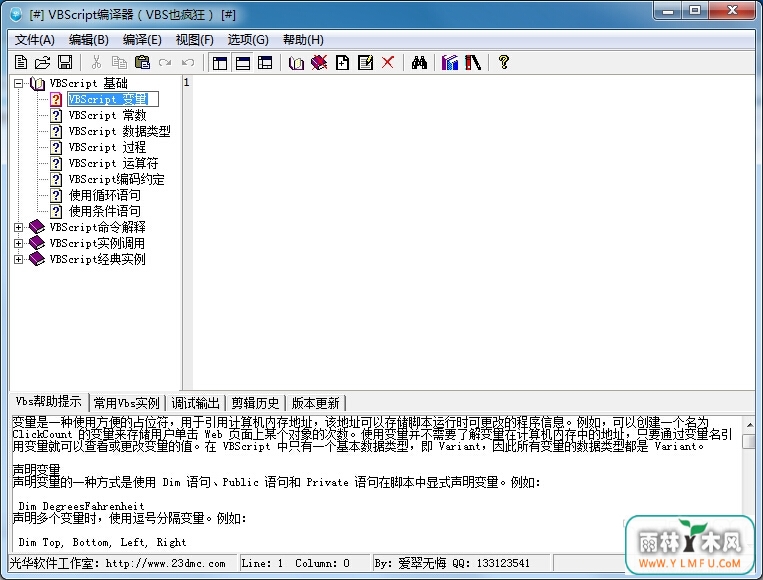Click the purple book icon of VBScript命令解释
The height and width of the screenshot is (580, 763).
(36, 227)
